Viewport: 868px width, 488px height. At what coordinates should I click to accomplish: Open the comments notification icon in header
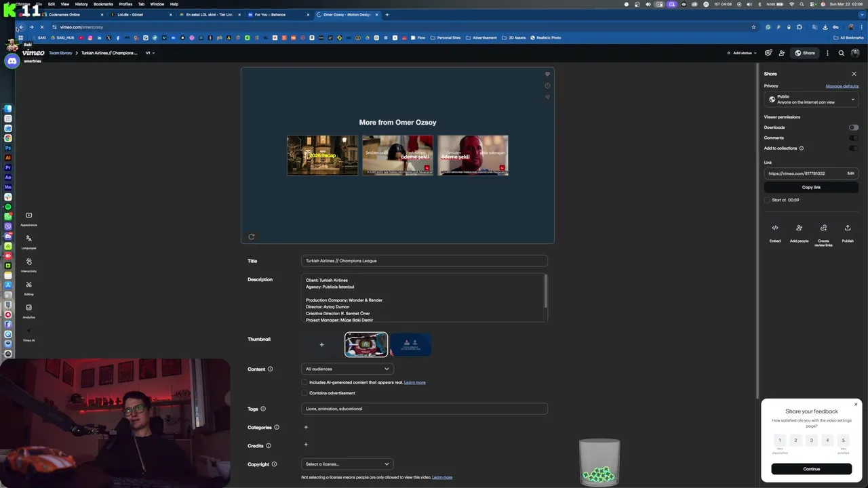pyautogui.click(x=768, y=53)
